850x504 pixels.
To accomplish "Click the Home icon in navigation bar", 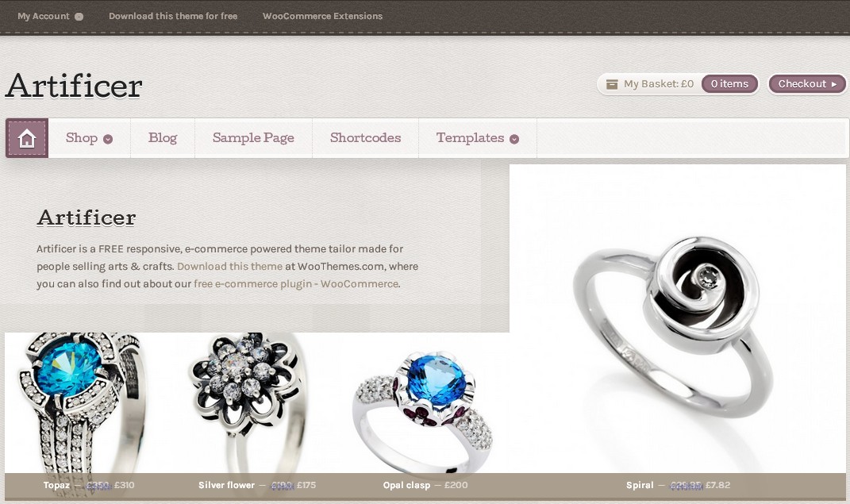I will [x=26, y=139].
